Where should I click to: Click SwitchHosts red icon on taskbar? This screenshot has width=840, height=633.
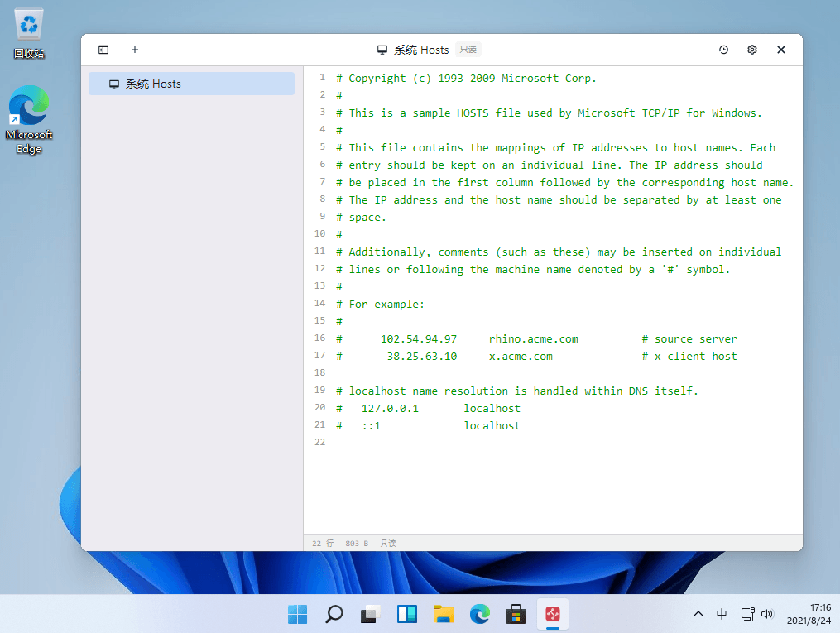552,614
